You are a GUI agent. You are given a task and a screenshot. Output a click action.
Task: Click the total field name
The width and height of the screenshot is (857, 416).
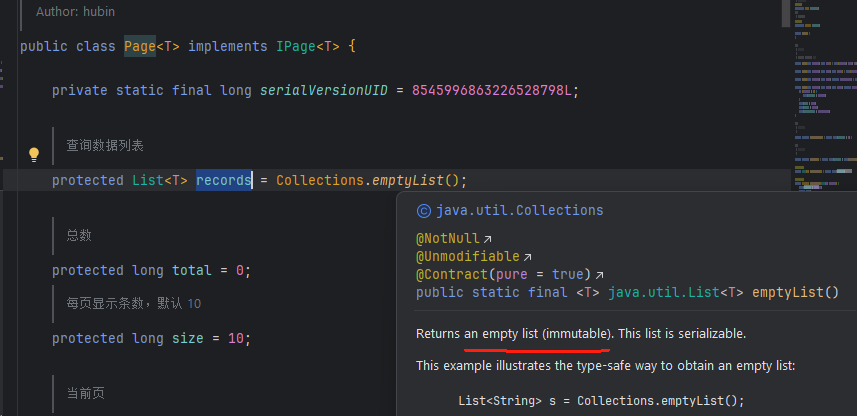click(x=191, y=271)
